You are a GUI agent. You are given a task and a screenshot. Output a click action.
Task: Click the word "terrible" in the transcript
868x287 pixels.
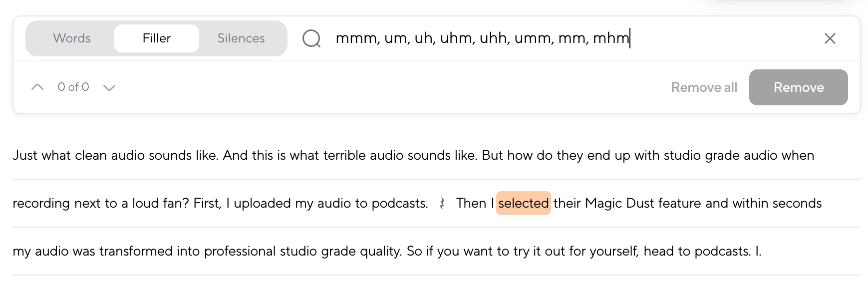[x=345, y=155]
